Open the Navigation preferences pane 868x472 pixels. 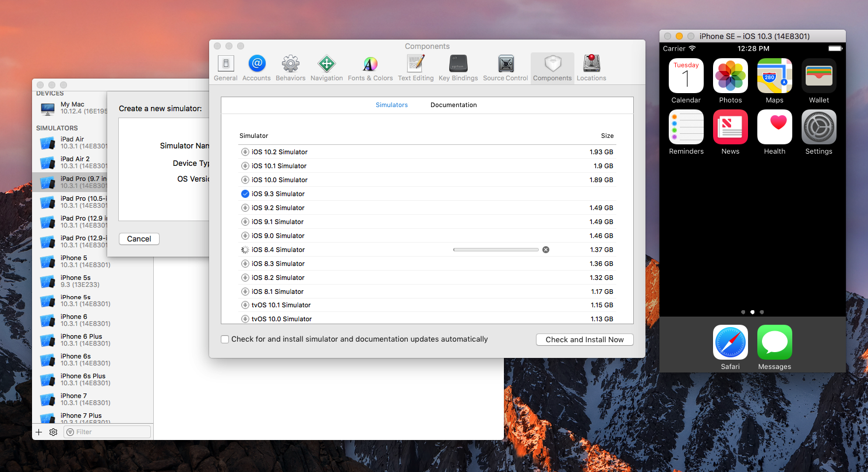[x=326, y=68]
